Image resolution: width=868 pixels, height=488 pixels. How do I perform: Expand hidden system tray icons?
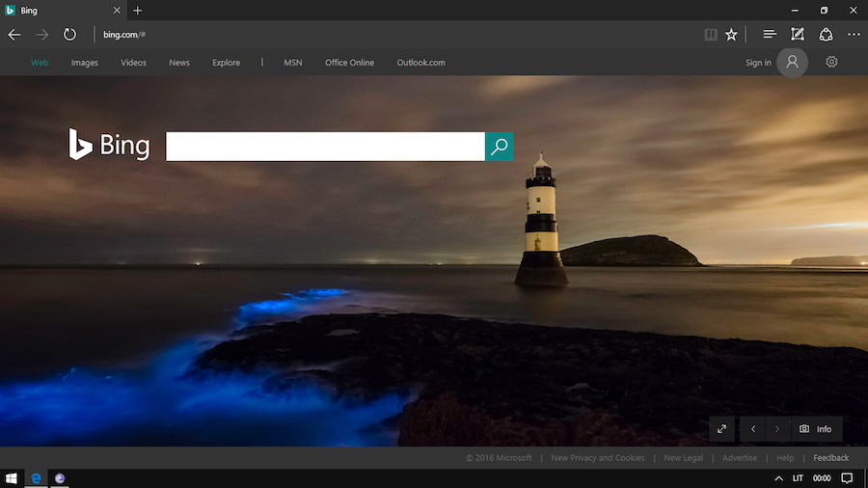tap(778, 478)
